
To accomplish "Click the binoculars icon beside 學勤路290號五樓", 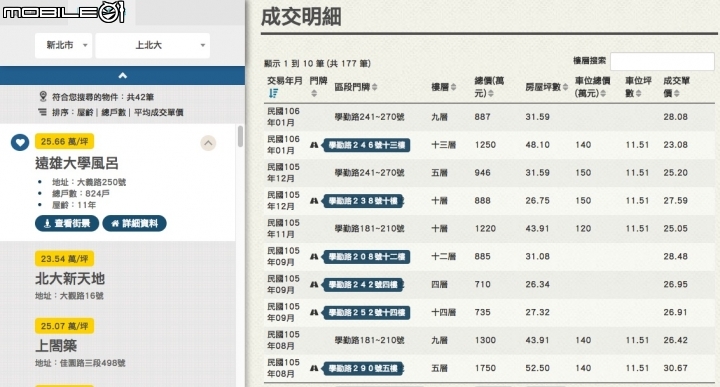I will point(314,368).
